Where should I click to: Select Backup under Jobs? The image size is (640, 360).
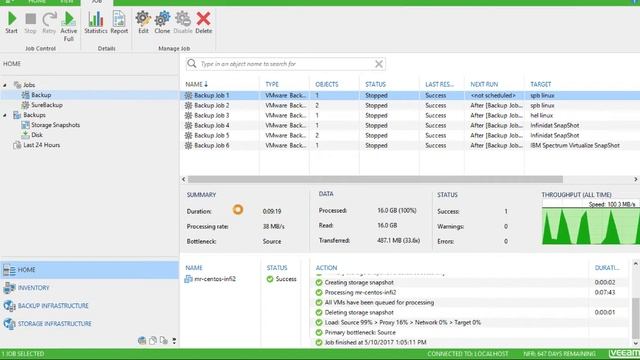[x=41, y=95]
